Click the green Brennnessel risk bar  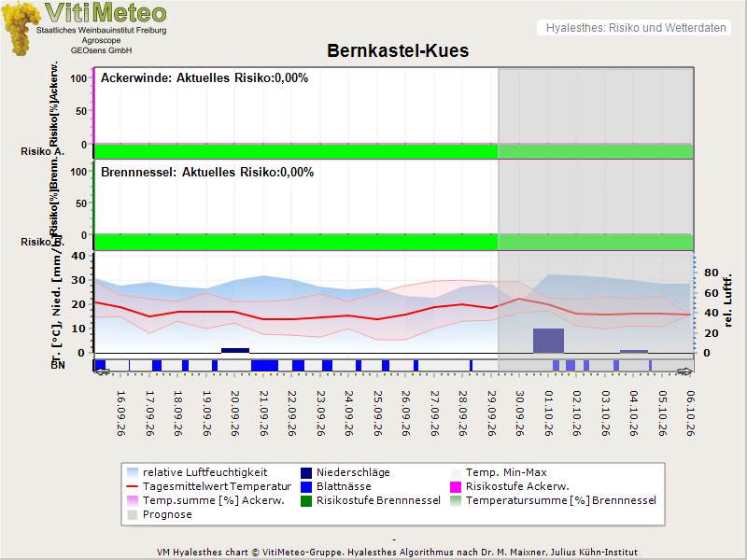point(393,243)
